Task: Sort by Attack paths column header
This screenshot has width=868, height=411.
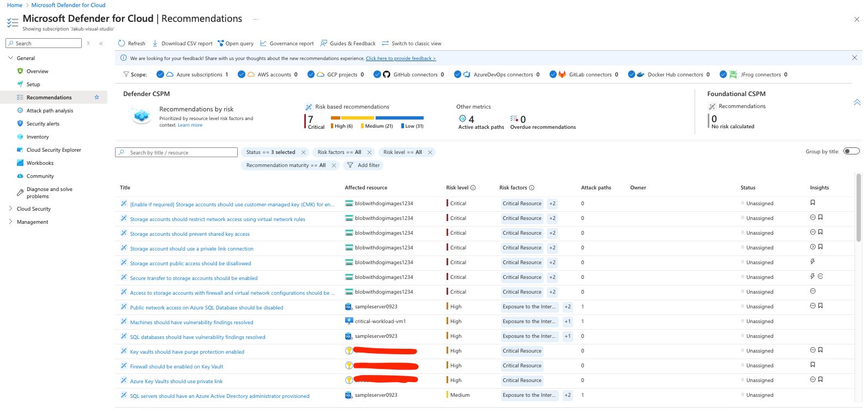Action: click(x=596, y=188)
